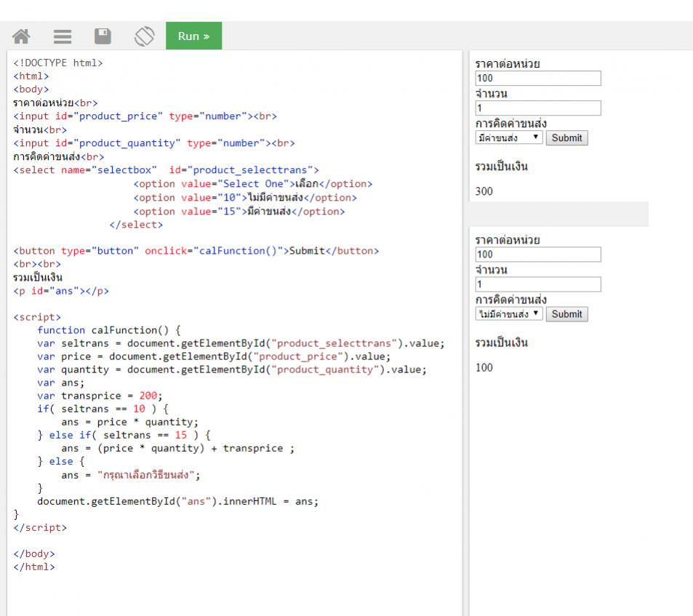Open the top dropdown showing มีค่าขนส่ง

pos(508,138)
